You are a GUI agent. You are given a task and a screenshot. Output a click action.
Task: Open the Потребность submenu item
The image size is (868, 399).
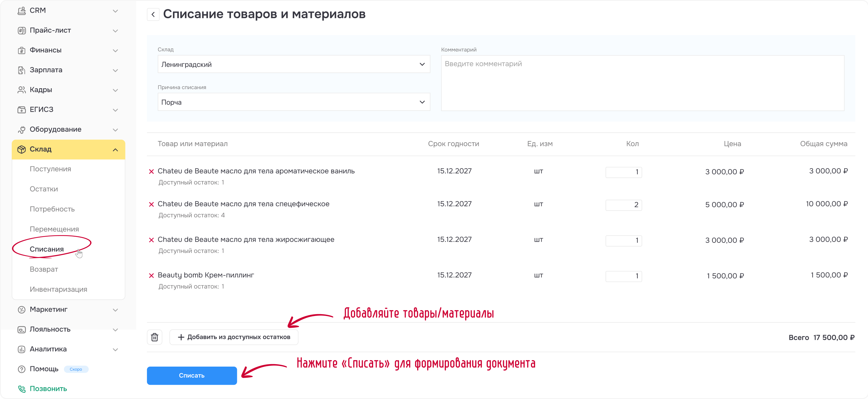52,209
